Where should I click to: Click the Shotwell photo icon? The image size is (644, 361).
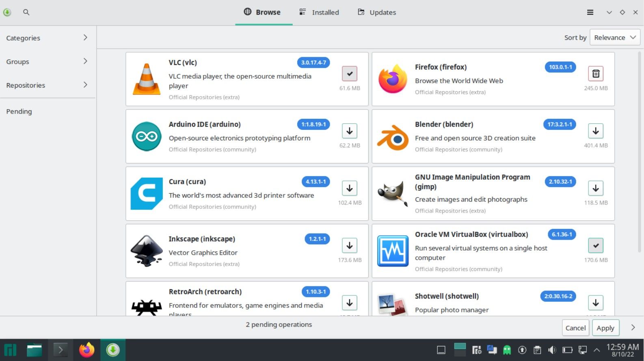(x=392, y=305)
